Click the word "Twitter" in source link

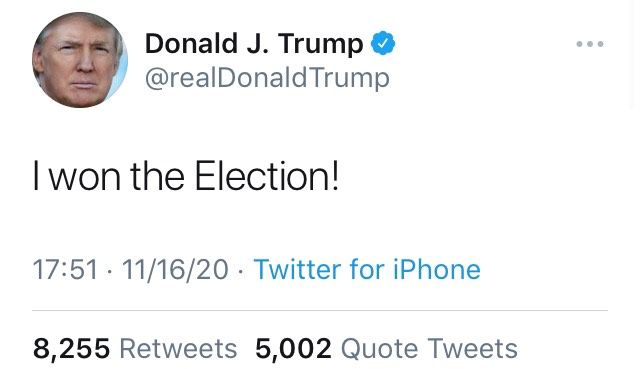click(x=298, y=270)
